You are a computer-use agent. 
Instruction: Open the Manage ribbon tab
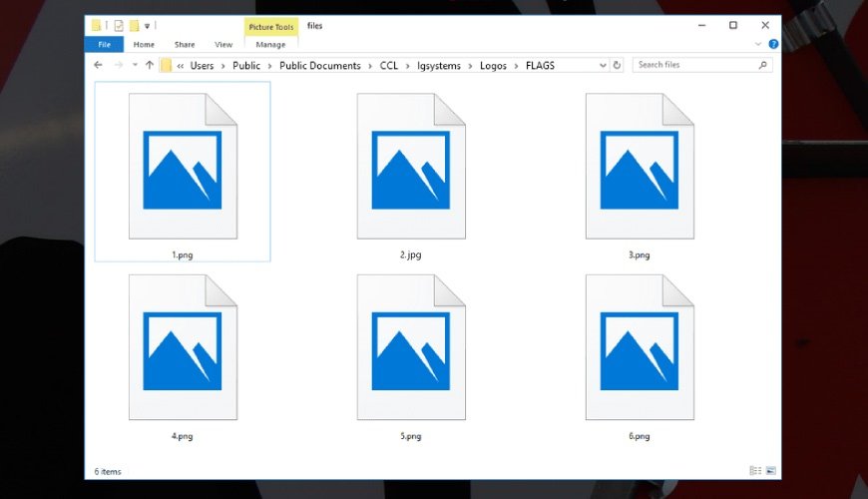(x=270, y=44)
